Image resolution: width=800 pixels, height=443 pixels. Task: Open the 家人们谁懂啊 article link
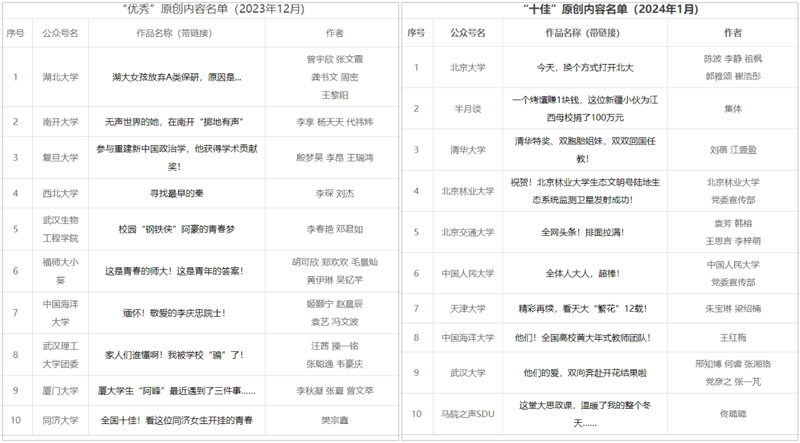[175, 354]
